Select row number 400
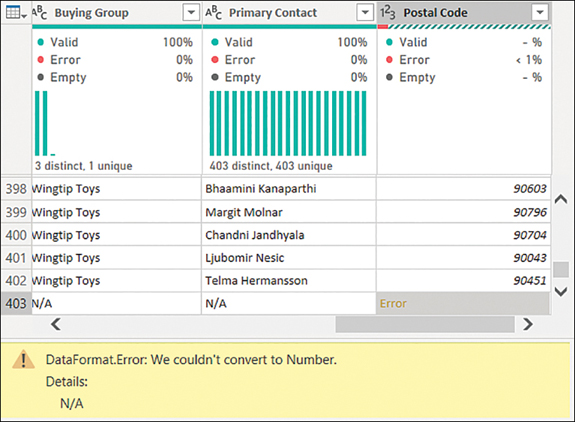Viewport: 575px width, 422px height. pos(16,235)
